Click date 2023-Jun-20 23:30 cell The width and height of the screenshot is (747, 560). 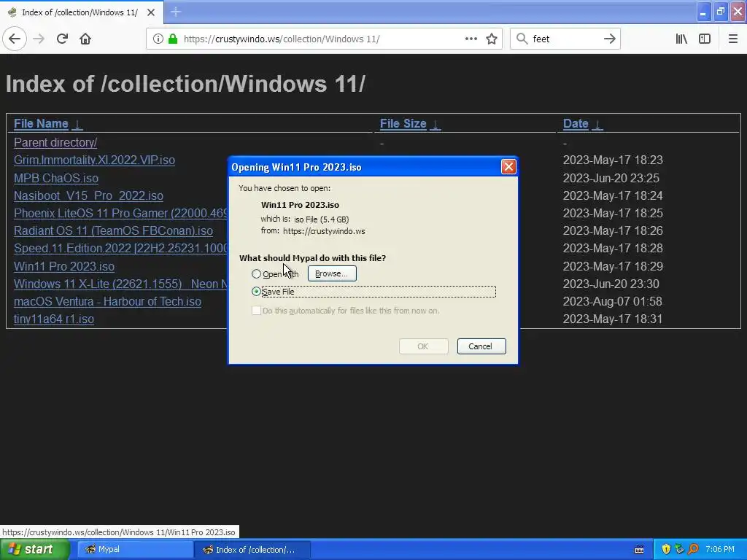coord(611,284)
